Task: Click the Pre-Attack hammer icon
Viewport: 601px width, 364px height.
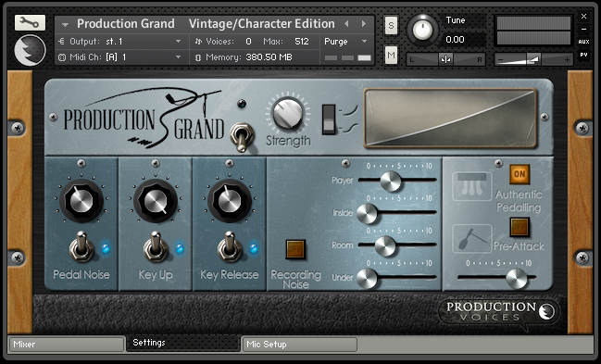Action: (x=472, y=239)
